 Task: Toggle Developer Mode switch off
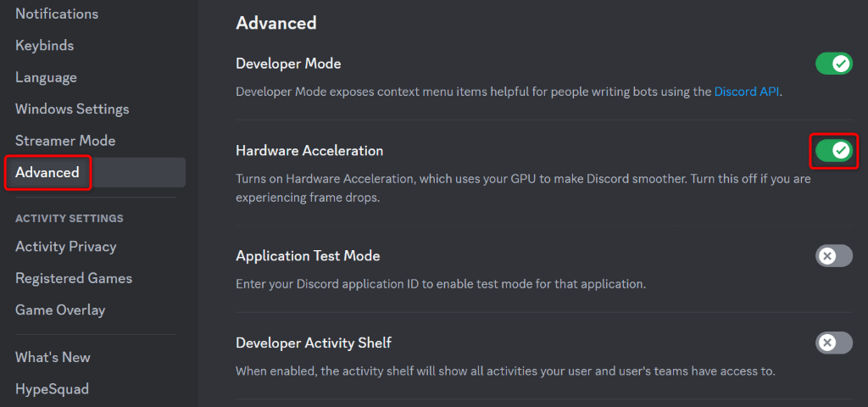click(833, 64)
